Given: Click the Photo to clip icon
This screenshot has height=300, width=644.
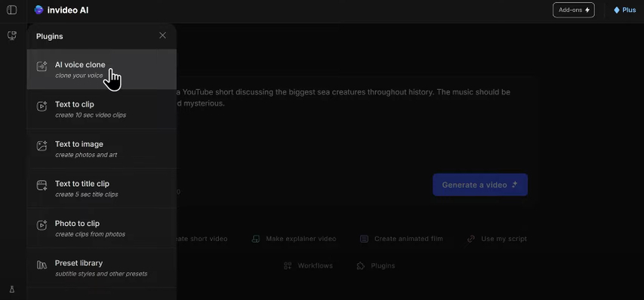Looking at the screenshot, I should click(x=42, y=224).
